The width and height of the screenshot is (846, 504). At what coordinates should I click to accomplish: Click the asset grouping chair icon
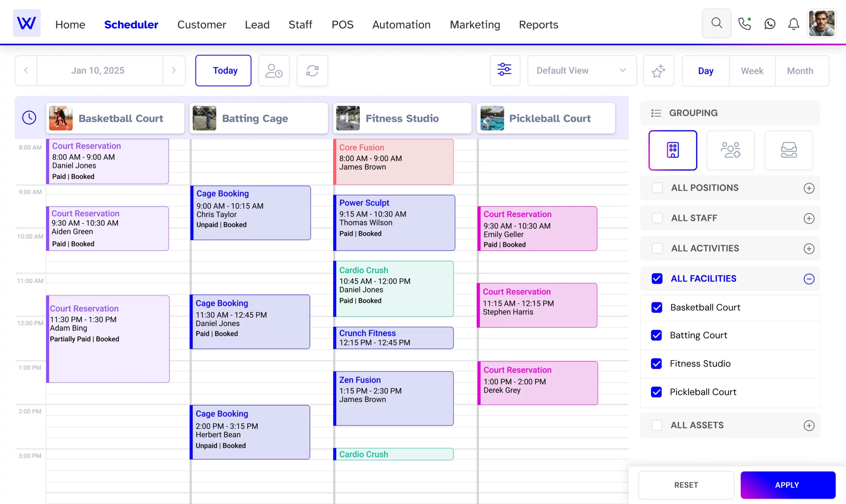click(x=789, y=150)
